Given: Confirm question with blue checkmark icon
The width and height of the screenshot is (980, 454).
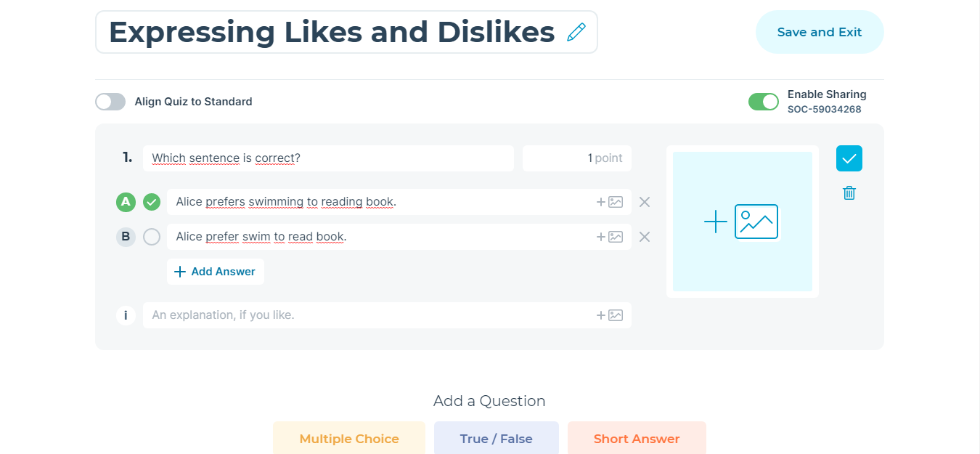Looking at the screenshot, I should point(849,158).
